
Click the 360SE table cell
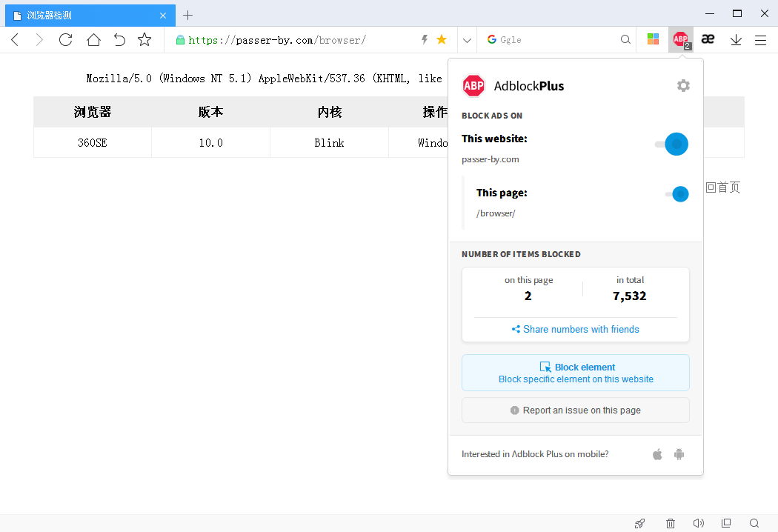pyautogui.click(x=93, y=143)
